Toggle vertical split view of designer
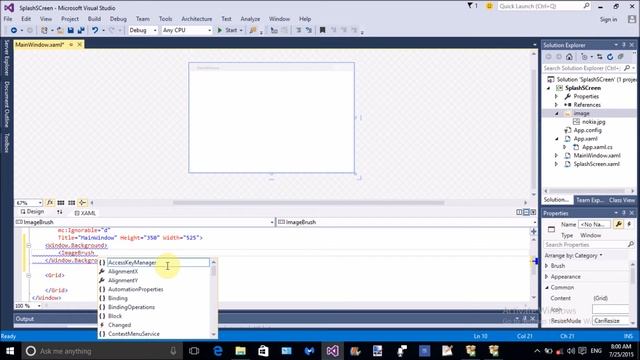The height and width of the screenshot is (360, 640). coord(519,212)
